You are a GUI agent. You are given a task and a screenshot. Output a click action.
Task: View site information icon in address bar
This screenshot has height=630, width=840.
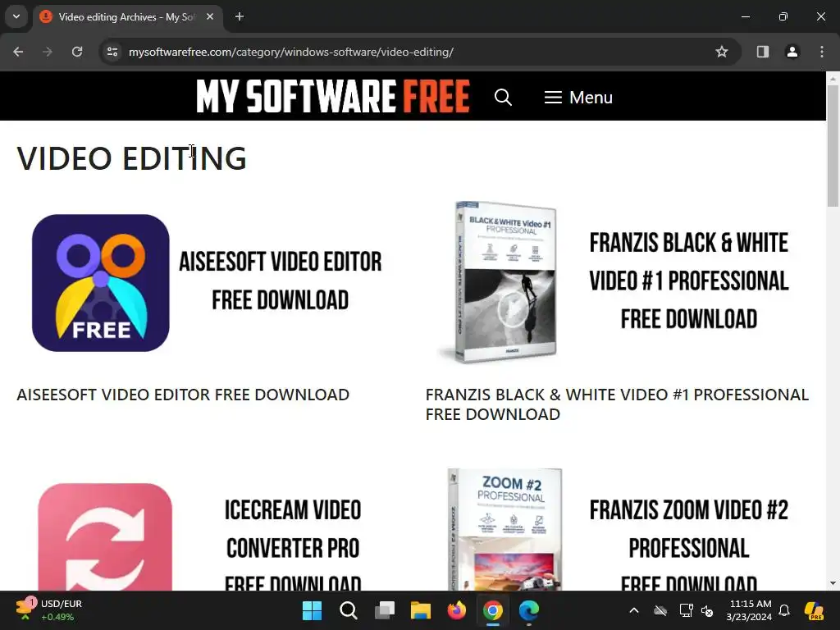(112, 52)
